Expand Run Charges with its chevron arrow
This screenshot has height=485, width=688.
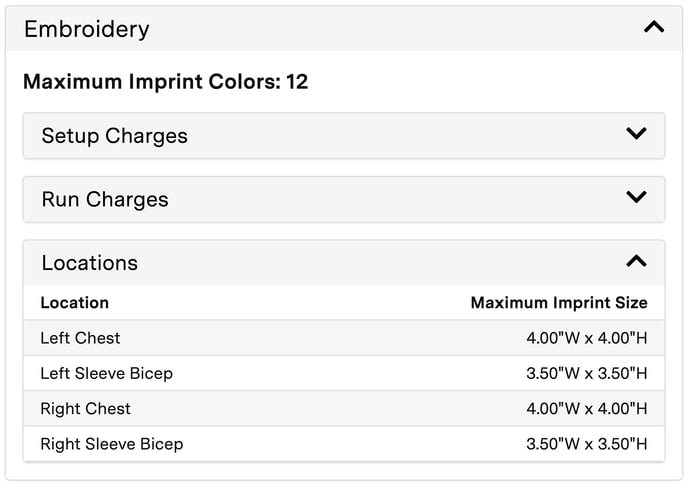(x=636, y=197)
